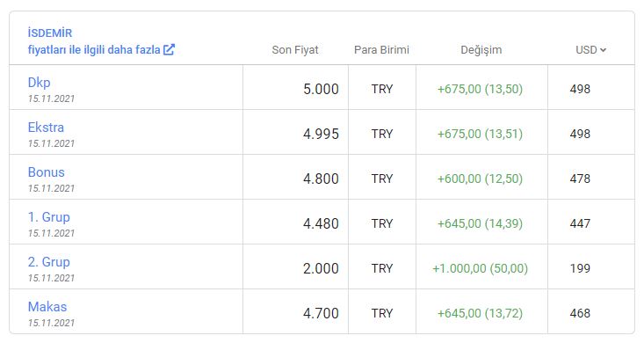Click the Son Fiyat column header

295,50
